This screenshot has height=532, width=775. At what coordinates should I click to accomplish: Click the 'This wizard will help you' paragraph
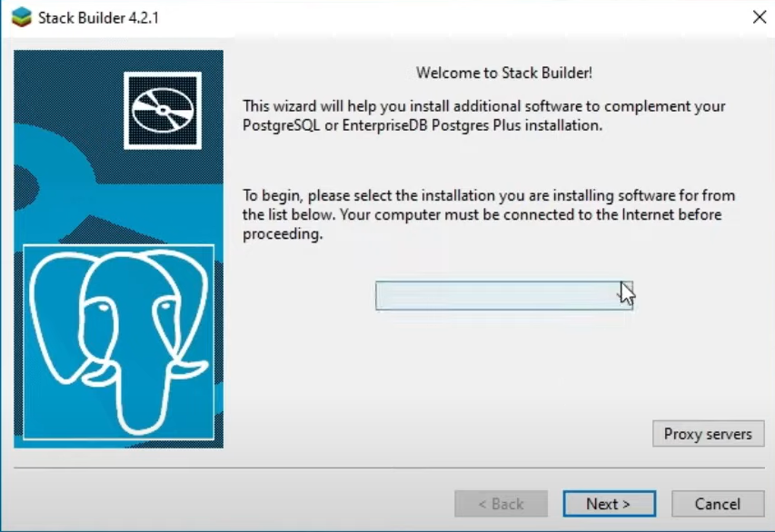click(x=484, y=115)
